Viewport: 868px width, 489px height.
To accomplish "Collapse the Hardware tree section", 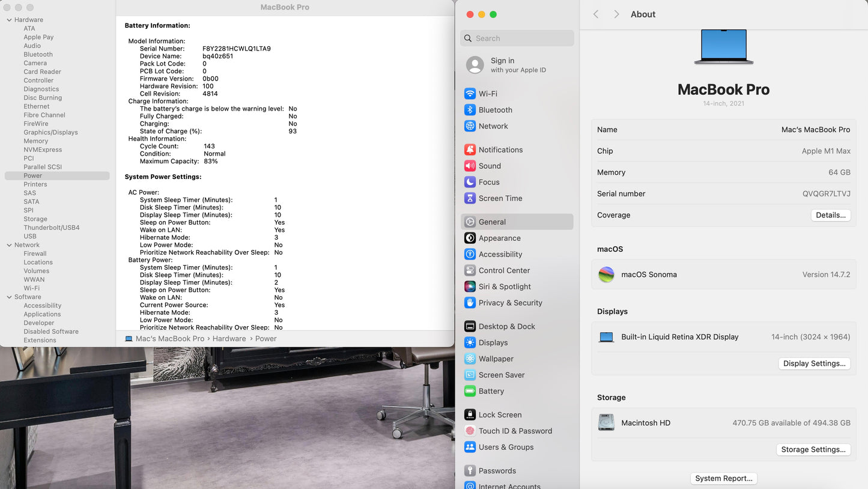I will click(x=9, y=20).
